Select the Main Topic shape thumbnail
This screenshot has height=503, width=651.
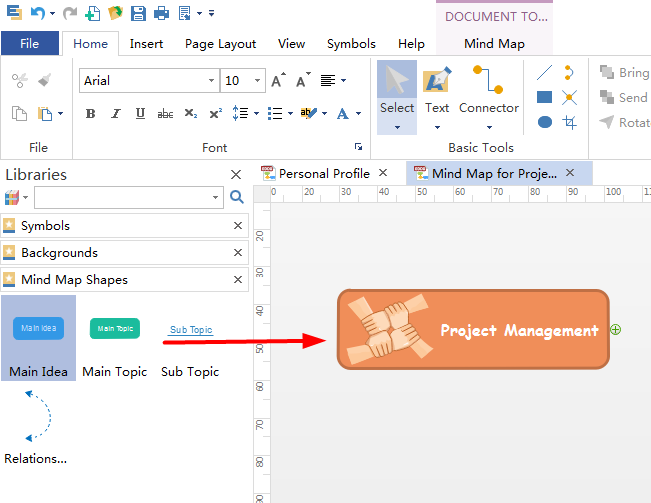(115, 328)
